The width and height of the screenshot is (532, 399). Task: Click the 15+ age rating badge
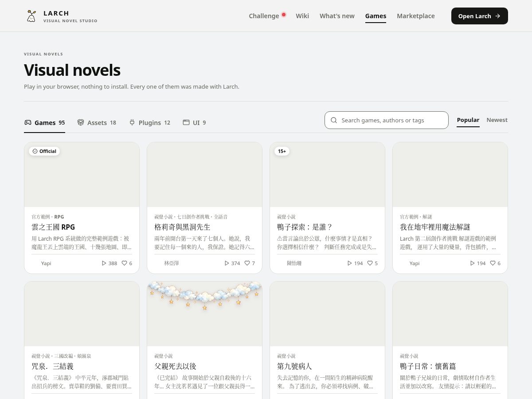pyautogui.click(x=282, y=151)
